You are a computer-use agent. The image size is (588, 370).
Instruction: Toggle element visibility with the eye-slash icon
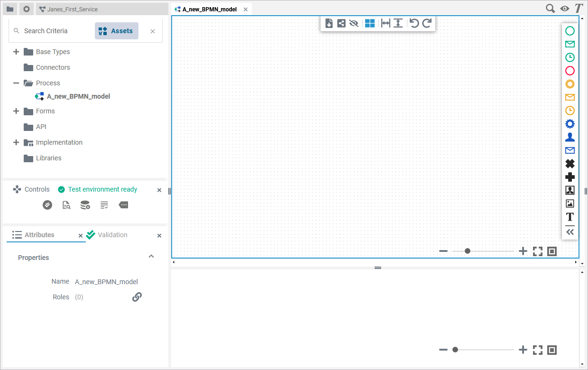click(x=354, y=23)
